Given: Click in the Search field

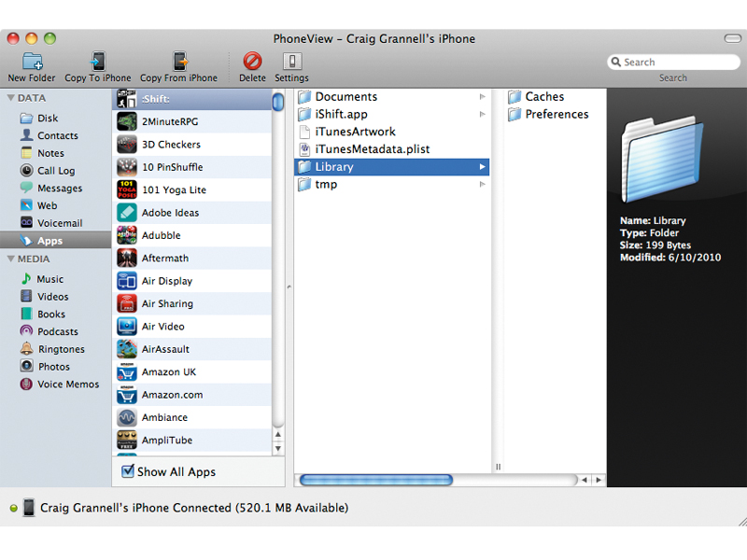Looking at the screenshot, I should [673, 62].
